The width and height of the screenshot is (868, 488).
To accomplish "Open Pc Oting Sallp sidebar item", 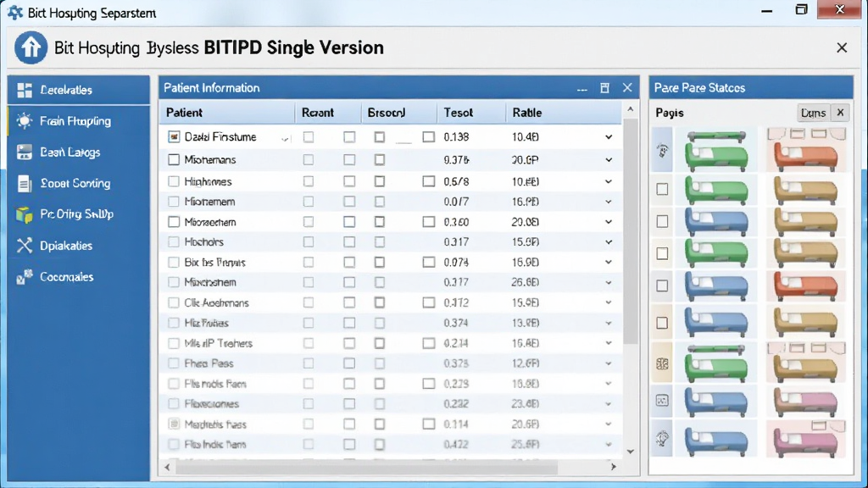I will point(79,214).
